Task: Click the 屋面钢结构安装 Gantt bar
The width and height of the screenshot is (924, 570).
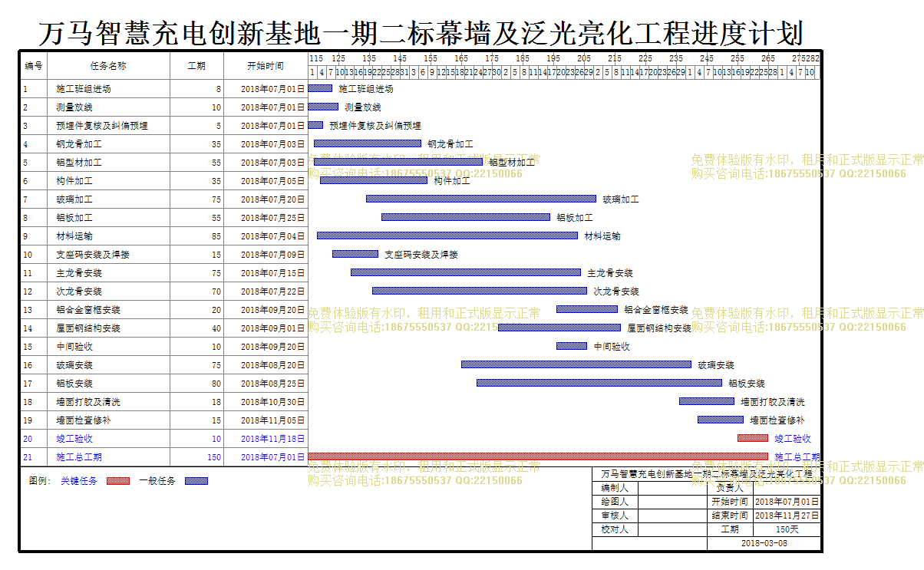Action: pos(559,328)
